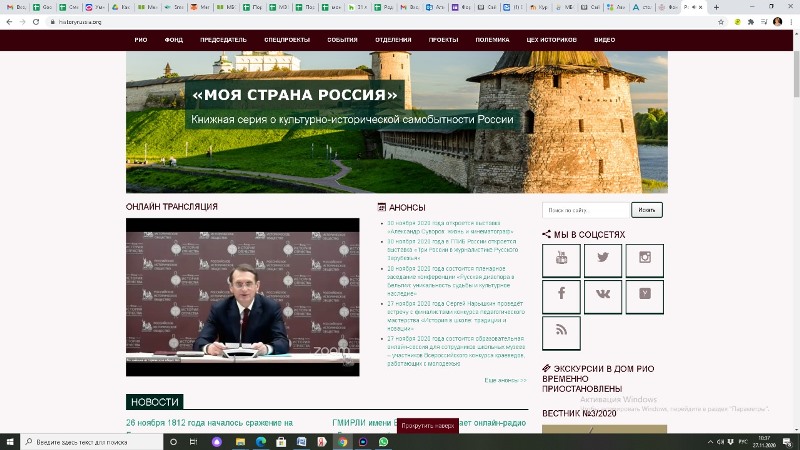The image size is (800, 450).
Task: Open a new browser tab
Action: click(x=716, y=7)
